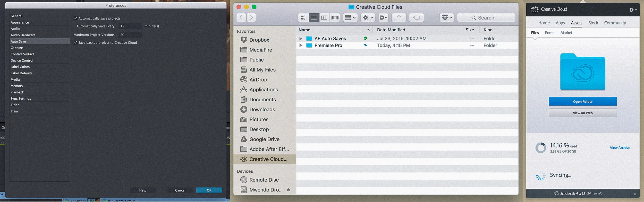Open the Finder toolbar D-shaped dropdown button
The width and height of the screenshot is (644, 202).
click(384, 17)
